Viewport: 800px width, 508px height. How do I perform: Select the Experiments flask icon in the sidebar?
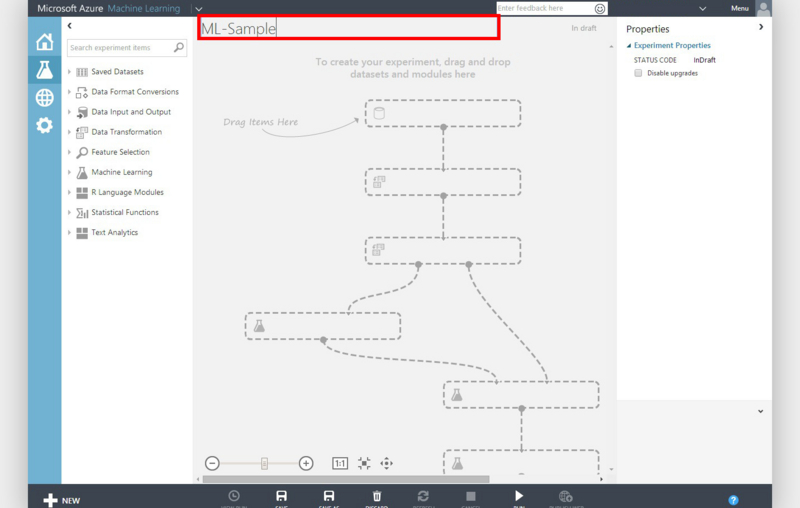[x=44, y=69]
